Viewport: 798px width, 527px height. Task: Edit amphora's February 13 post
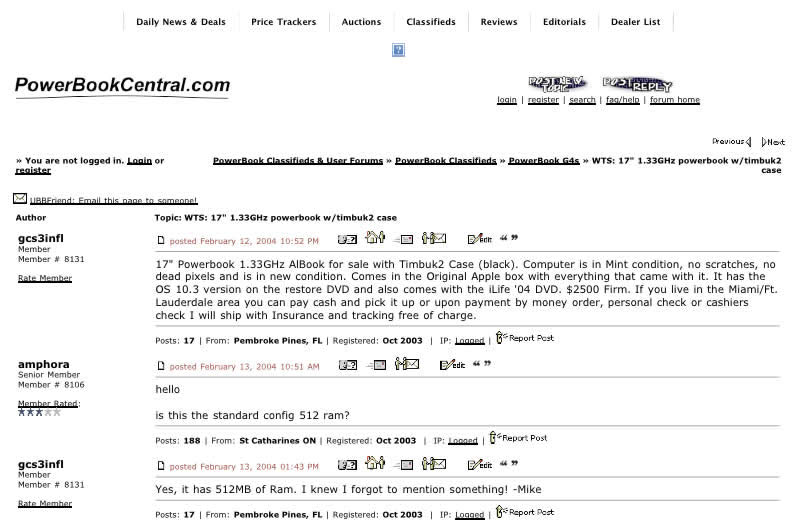point(452,365)
